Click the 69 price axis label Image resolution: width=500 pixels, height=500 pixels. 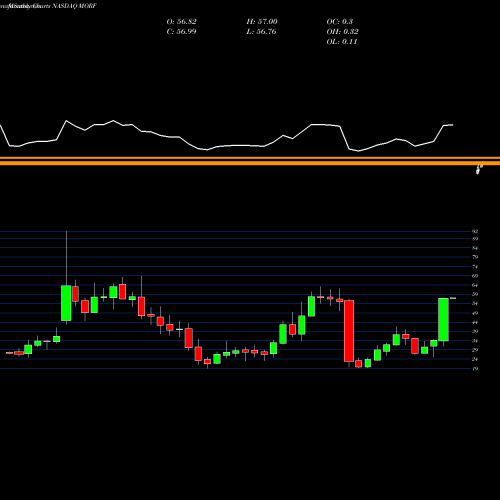coord(475,276)
